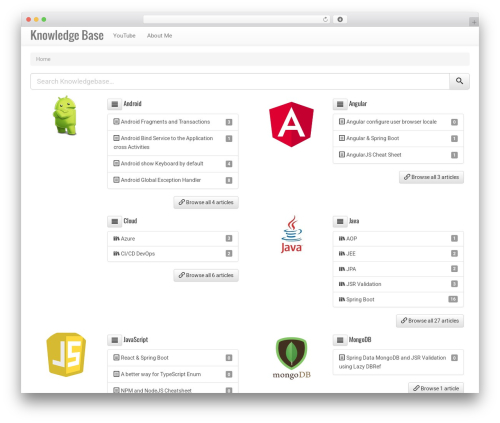This screenshot has height=423, width=500.
Task: Browse all 27 Java articles
Action: tap(430, 321)
